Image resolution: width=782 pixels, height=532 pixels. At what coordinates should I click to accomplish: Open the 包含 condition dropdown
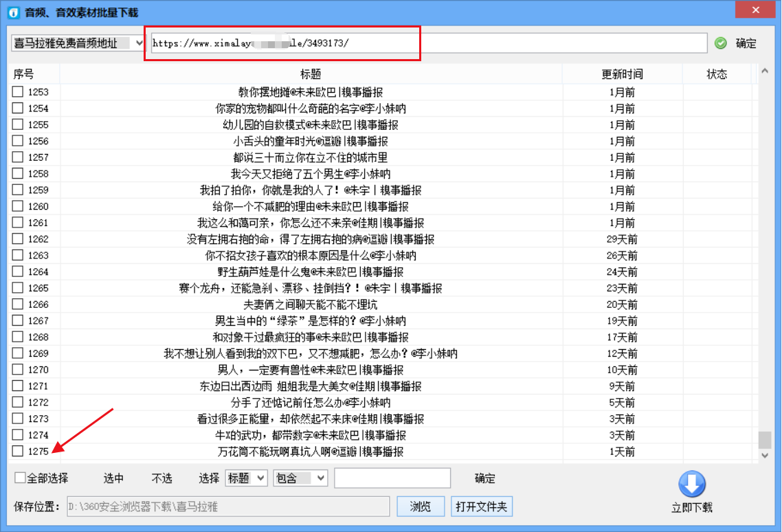[300, 478]
